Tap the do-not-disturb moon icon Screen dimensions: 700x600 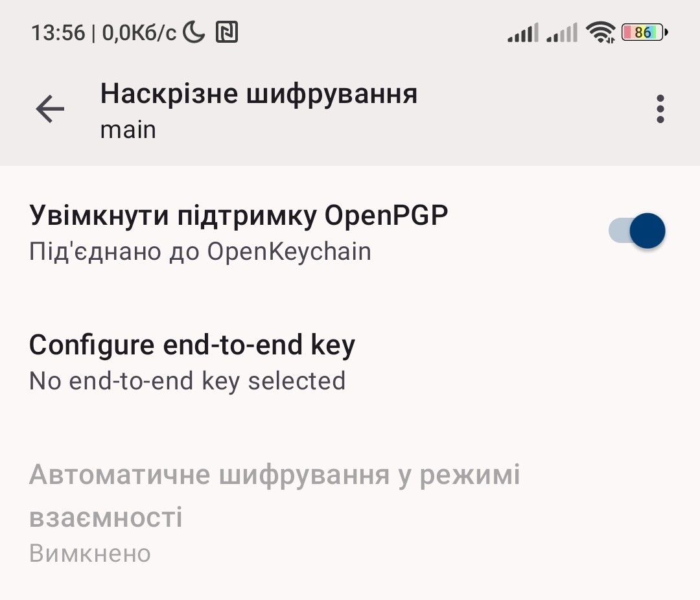(x=194, y=32)
